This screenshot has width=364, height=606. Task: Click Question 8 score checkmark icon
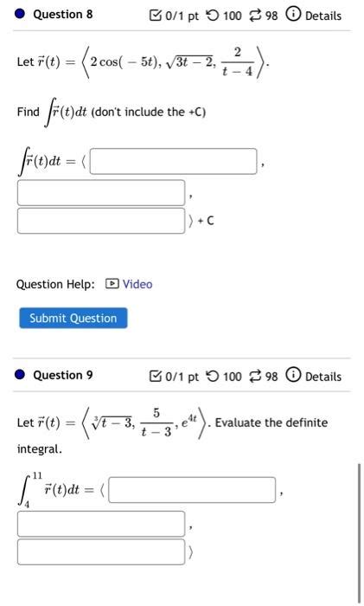pos(155,16)
